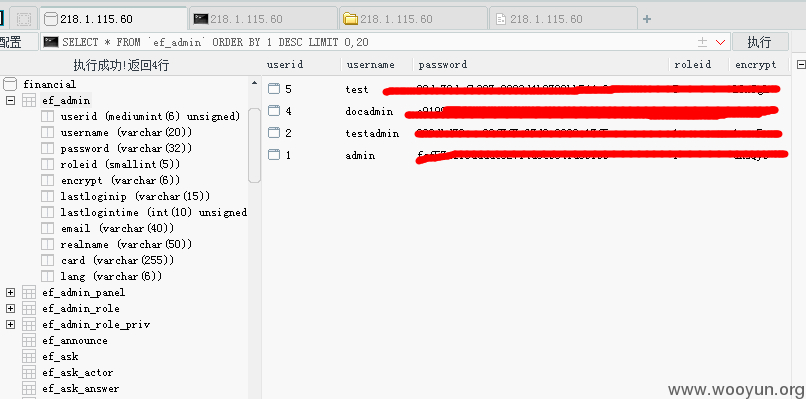The image size is (806, 399).
Task: Select the username cell 'test'
Action: [357, 89]
